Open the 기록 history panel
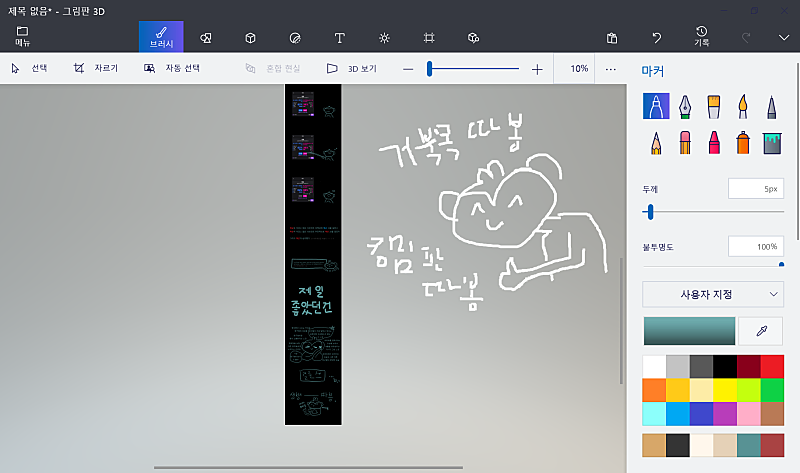This screenshot has height=473, width=800. click(702, 37)
